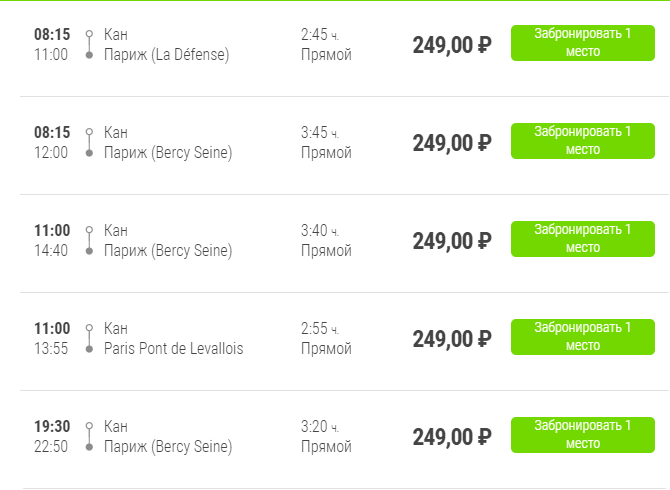Screen dimensions: 670x490
Task: Click route stops icon for 08:15–12:00 trip
Action: (88, 143)
